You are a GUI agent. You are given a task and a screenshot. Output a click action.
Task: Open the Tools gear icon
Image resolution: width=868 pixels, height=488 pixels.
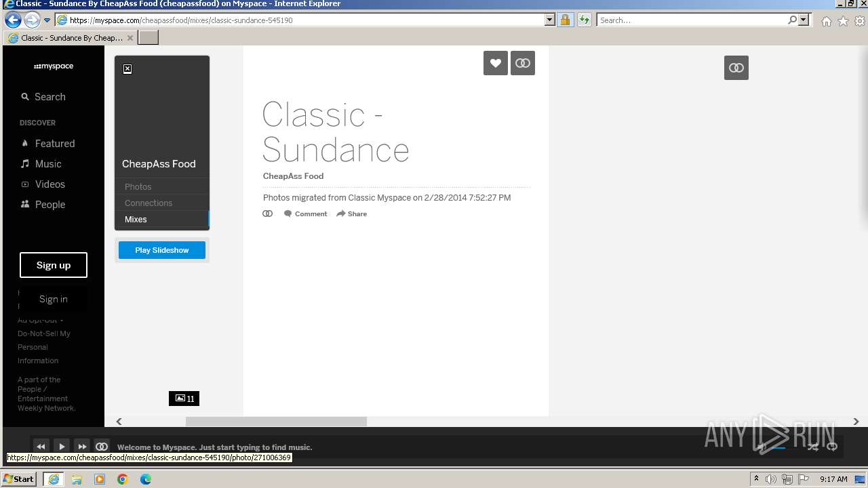[x=860, y=21]
